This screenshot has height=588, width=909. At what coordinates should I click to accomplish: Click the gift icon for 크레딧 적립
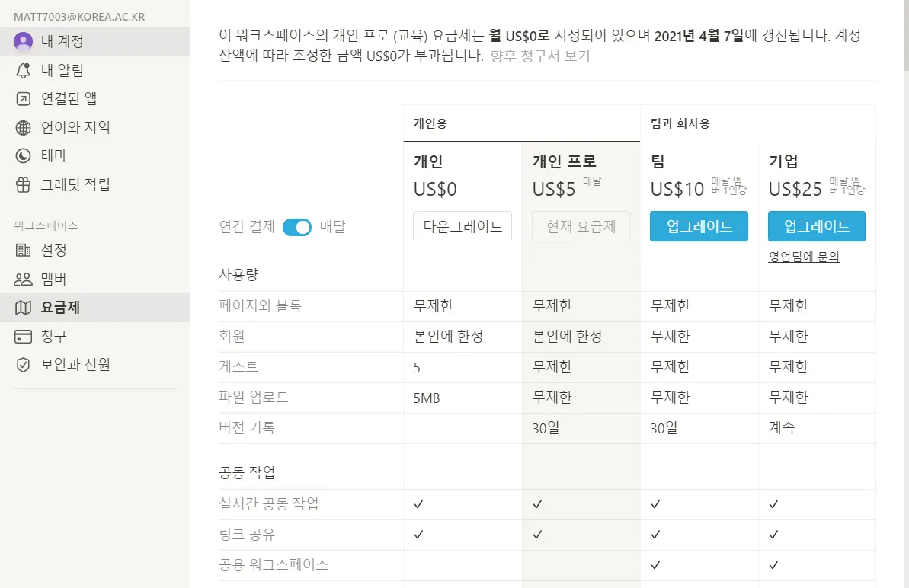tap(24, 184)
